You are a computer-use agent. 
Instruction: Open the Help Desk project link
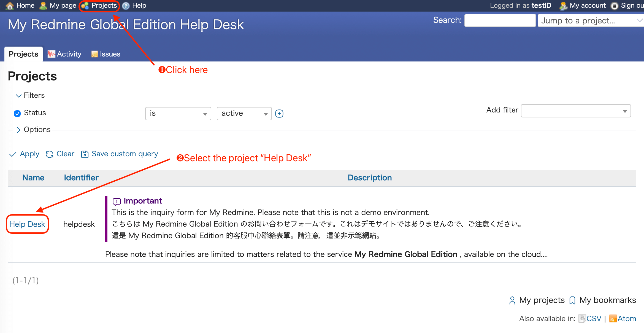coord(27,224)
